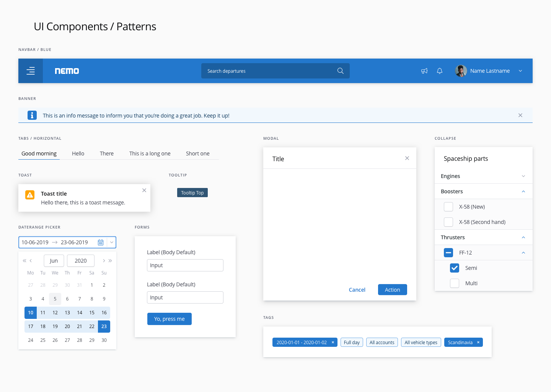
Task: Close the toast notification
Action: [144, 190]
